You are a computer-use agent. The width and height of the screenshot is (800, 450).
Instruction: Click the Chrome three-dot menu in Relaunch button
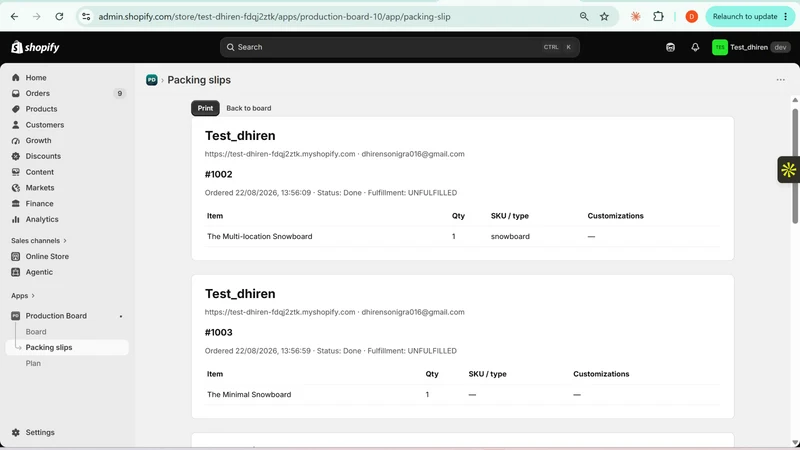[x=786, y=16]
